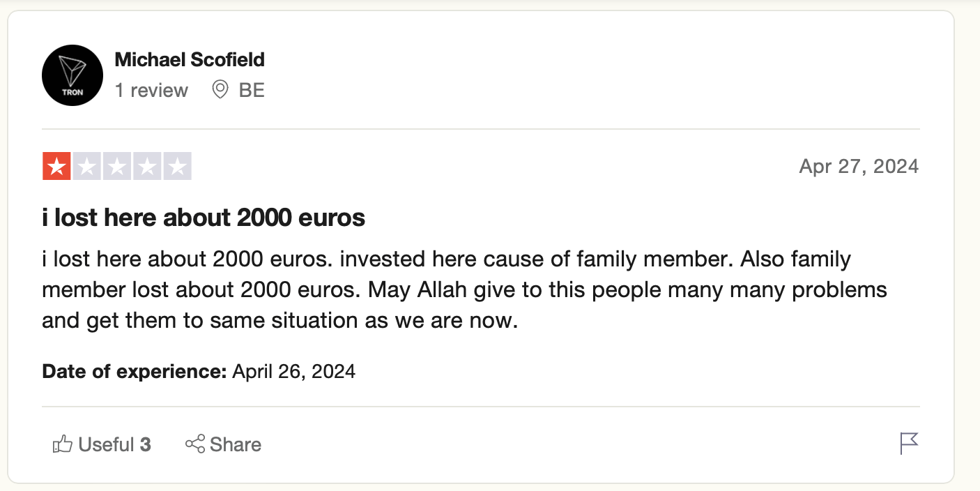
Task: Click the BE country code
Action: [x=252, y=90]
